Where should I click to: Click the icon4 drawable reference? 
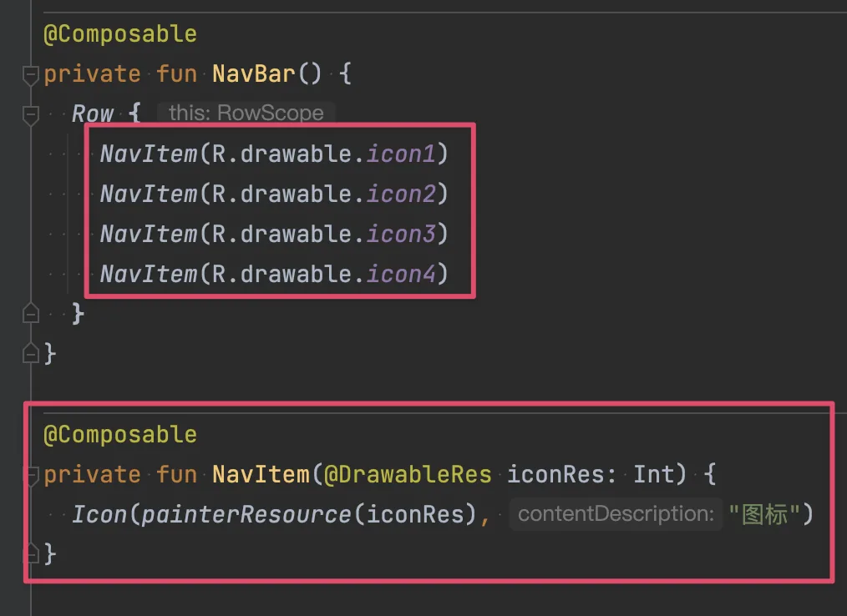click(x=401, y=274)
